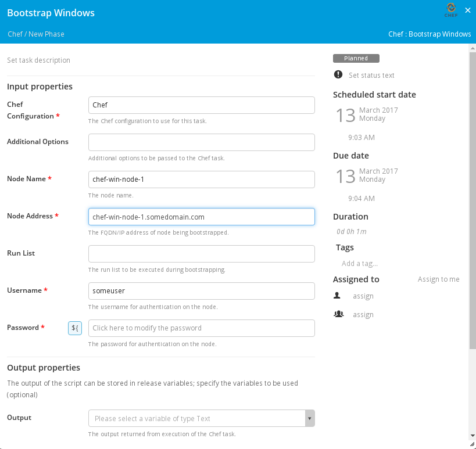Click the Chef / New Phase breadcrumb

pos(36,34)
